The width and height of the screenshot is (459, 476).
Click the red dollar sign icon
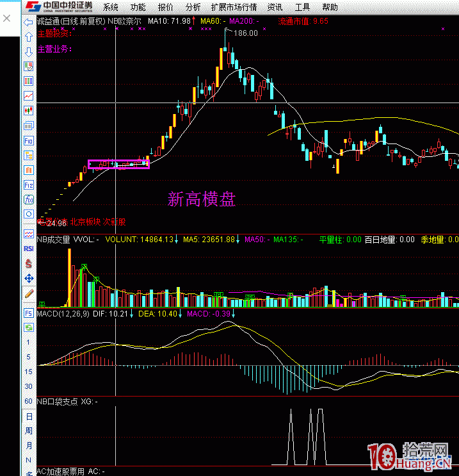click(x=29, y=263)
